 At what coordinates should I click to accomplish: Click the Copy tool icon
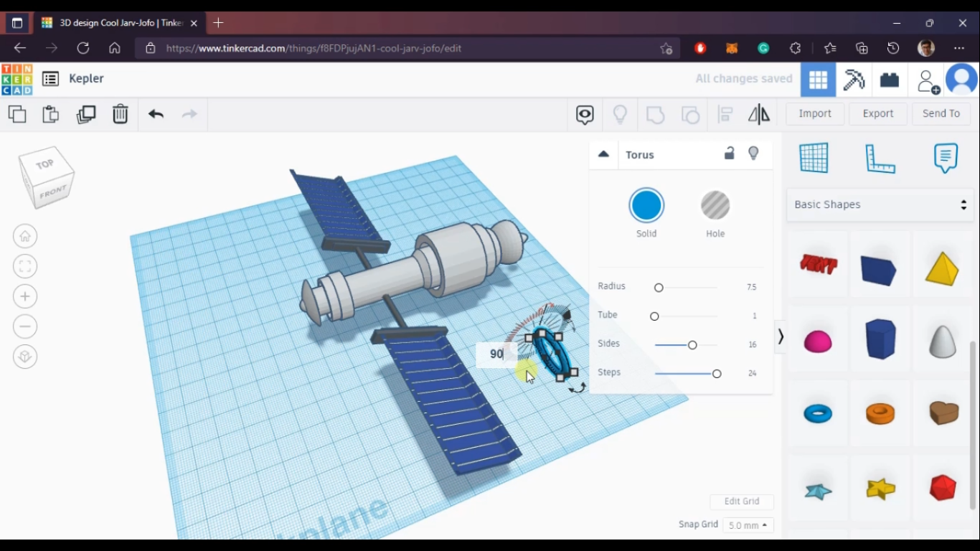(17, 114)
